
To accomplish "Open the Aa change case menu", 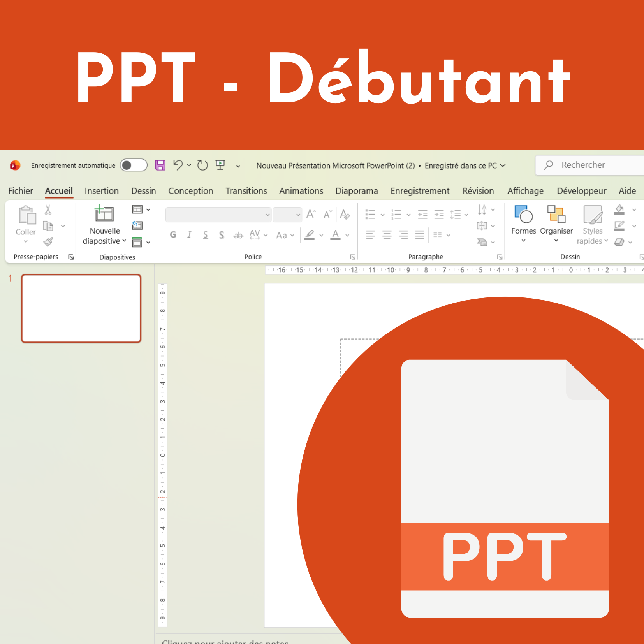I will (285, 235).
